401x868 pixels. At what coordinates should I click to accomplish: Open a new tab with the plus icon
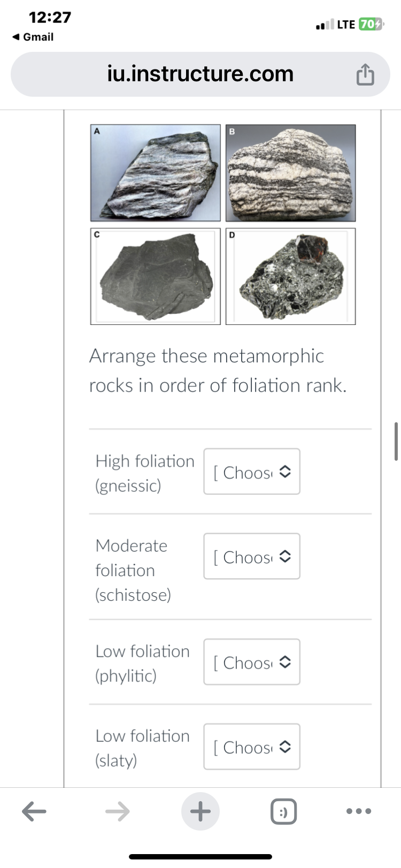tap(200, 811)
